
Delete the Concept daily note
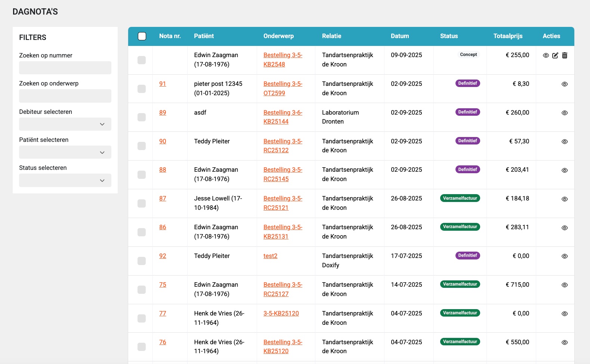(x=565, y=56)
